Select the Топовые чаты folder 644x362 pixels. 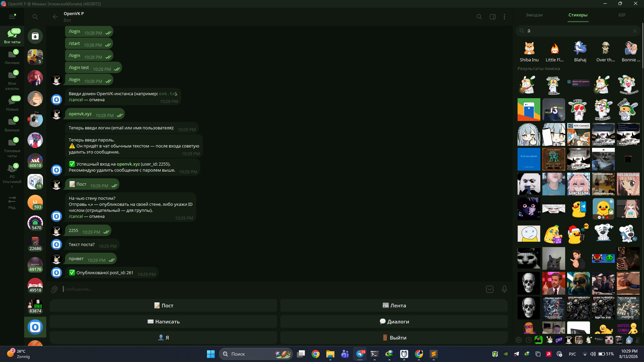coord(12,148)
